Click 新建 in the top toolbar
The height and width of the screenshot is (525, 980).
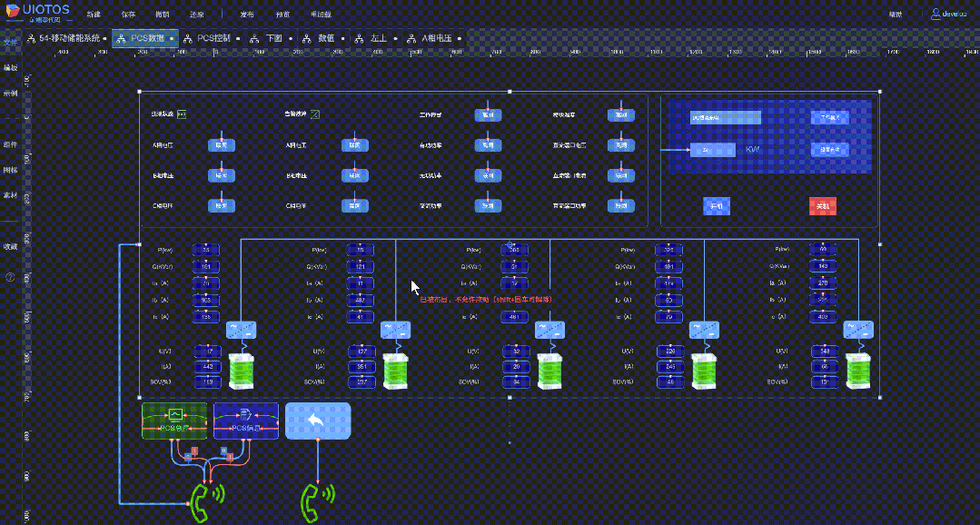point(94,14)
